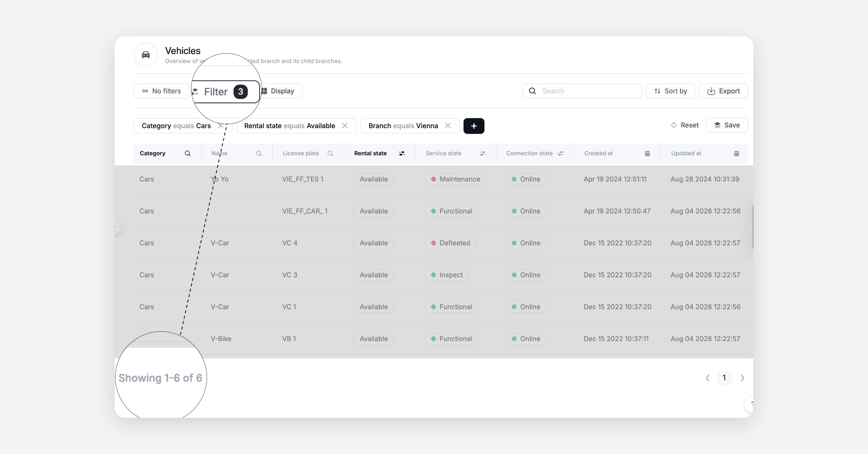
Task: Click the Inspect service state badge
Action: (x=447, y=275)
